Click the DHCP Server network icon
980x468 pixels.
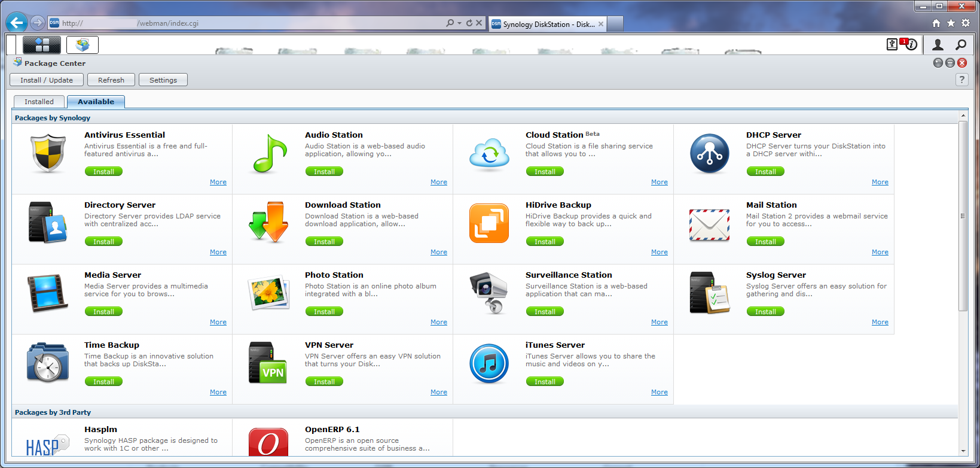(x=709, y=153)
